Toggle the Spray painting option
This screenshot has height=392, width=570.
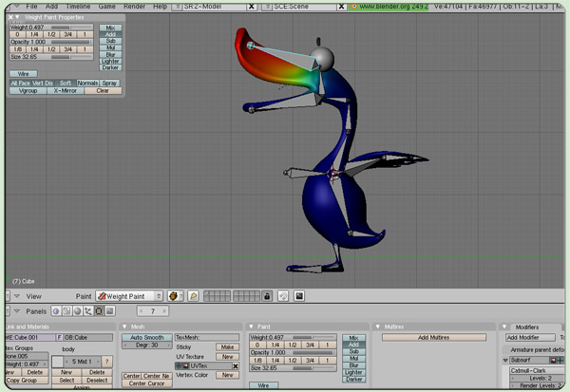click(x=109, y=84)
